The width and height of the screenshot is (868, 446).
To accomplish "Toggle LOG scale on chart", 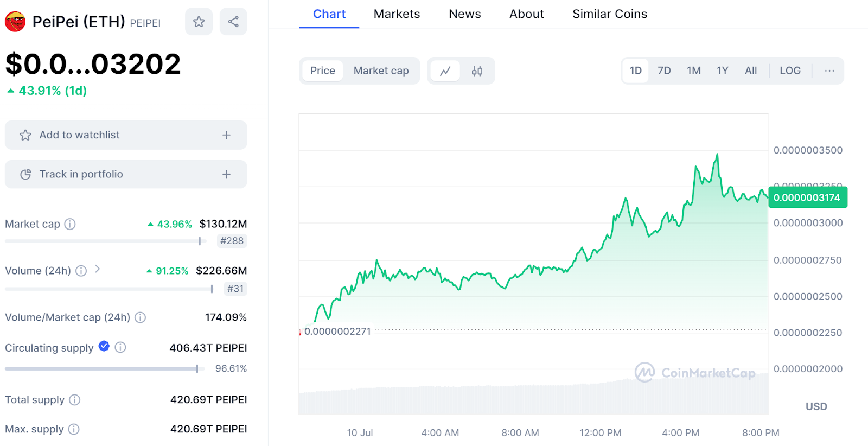I will 790,71.
